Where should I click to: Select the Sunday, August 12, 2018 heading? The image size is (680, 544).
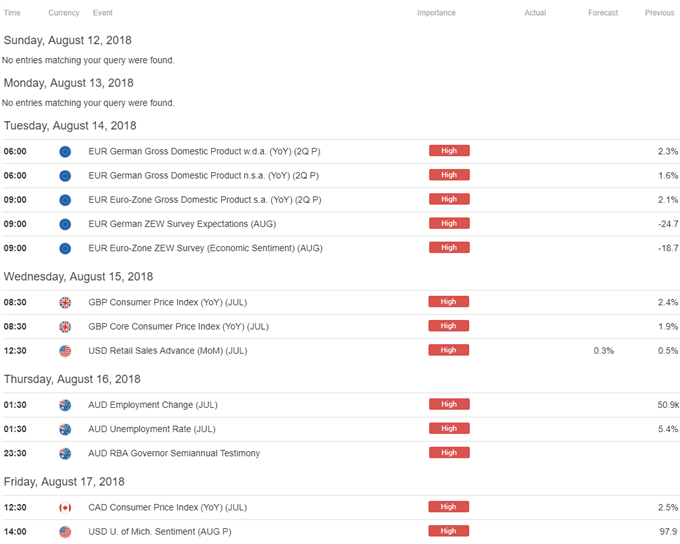68,40
